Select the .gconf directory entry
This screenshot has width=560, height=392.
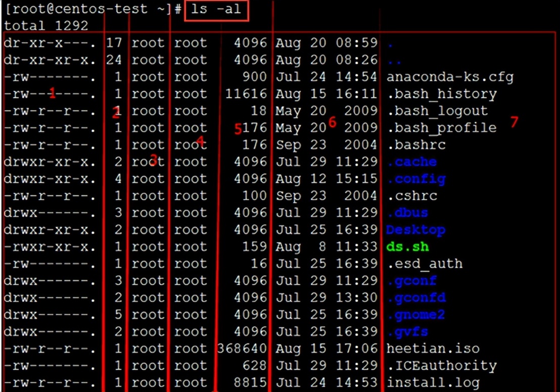tap(413, 280)
